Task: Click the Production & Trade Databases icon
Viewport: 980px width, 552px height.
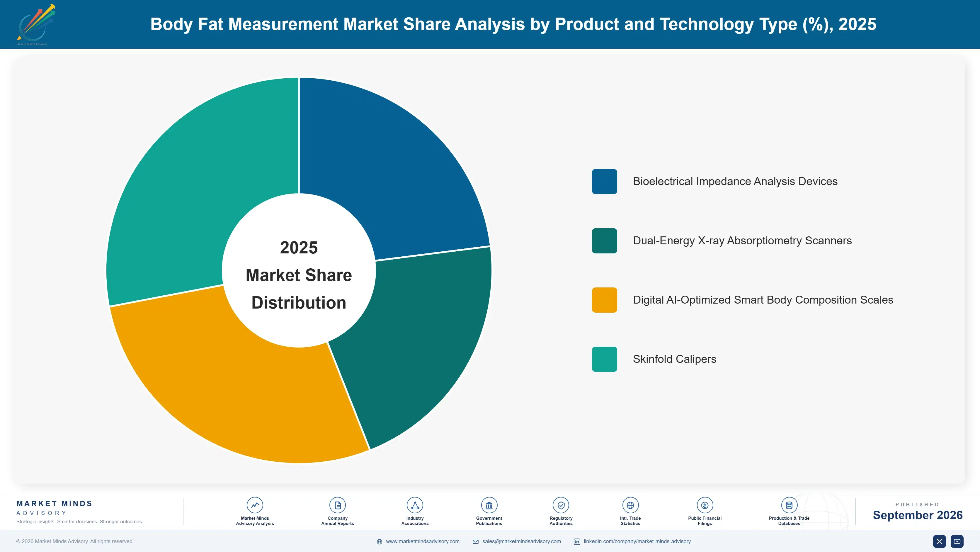Action: (x=789, y=505)
